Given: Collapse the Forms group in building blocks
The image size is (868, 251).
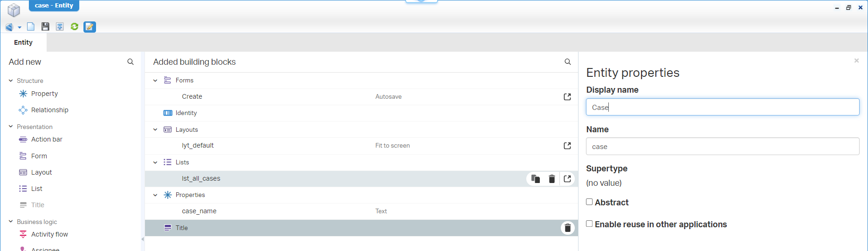Looking at the screenshot, I should pos(155,81).
